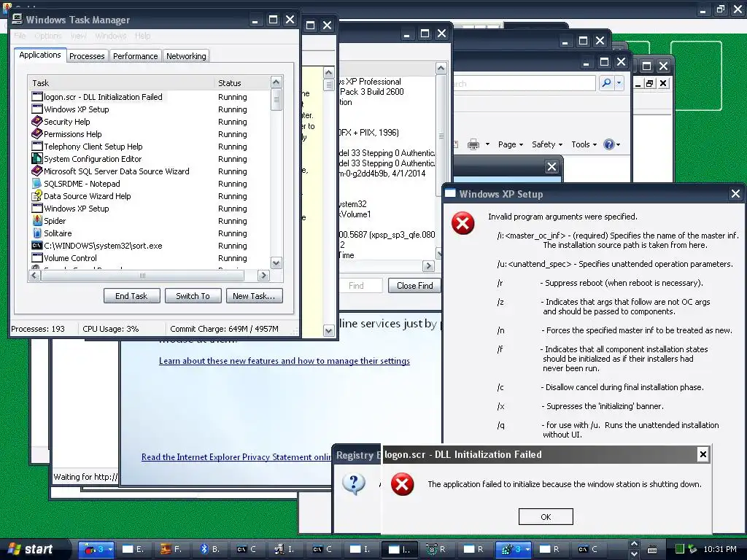Screen dimensions: 747x560
Task: Open the Task Manager Help menu
Action: pyautogui.click(x=142, y=36)
